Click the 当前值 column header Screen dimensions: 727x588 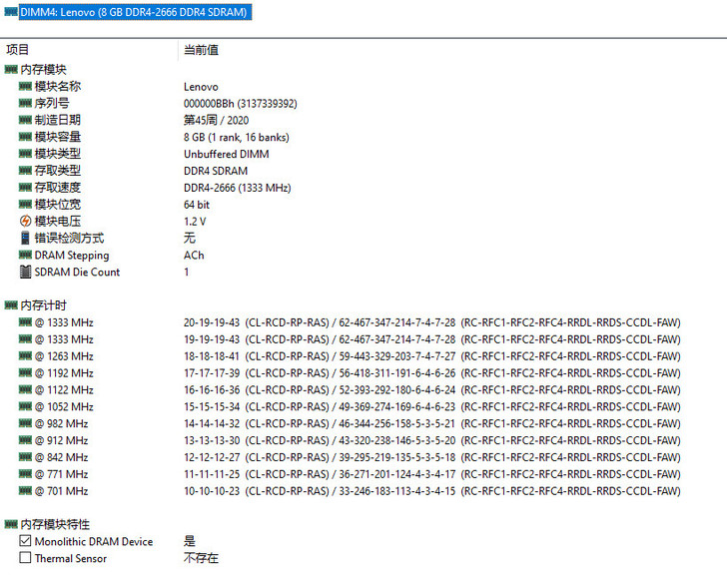click(x=201, y=50)
